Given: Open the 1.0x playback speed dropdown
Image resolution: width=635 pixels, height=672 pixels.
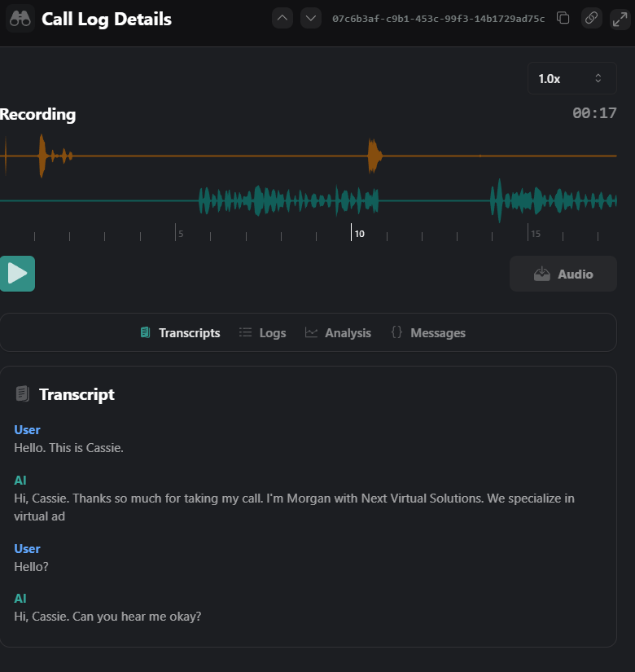Looking at the screenshot, I should click(572, 78).
